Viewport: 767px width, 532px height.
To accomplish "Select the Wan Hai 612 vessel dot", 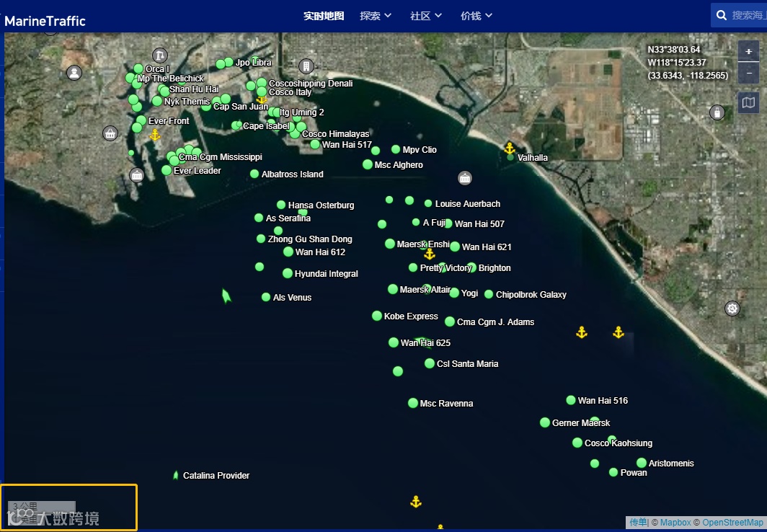I will click(288, 252).
